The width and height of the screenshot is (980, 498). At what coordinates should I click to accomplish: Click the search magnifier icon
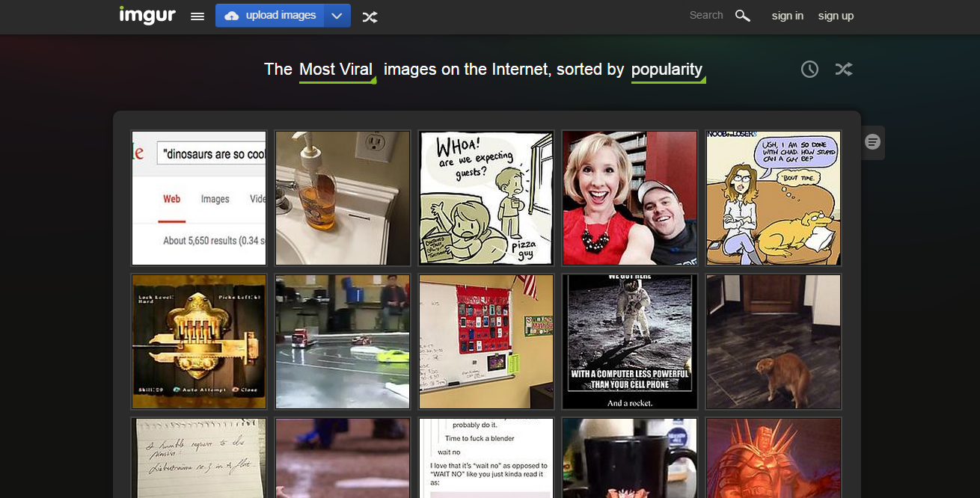[x=741, y=15]
